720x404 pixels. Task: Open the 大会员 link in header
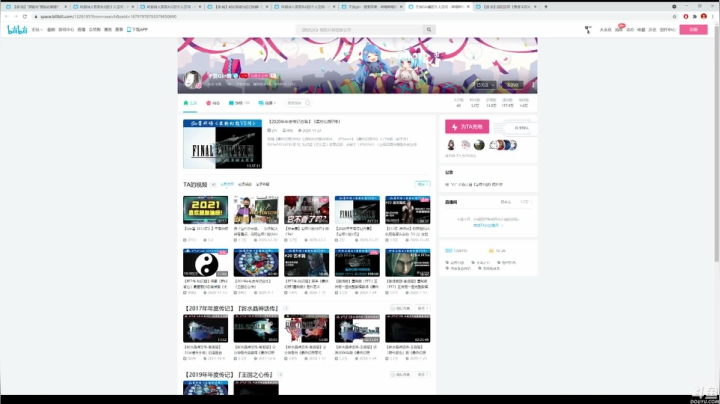[x=605, y=30]
